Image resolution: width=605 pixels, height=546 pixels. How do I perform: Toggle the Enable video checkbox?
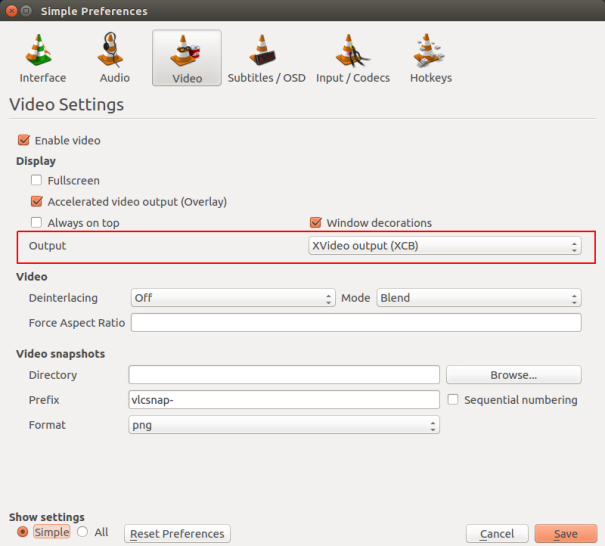coord(24,140)
